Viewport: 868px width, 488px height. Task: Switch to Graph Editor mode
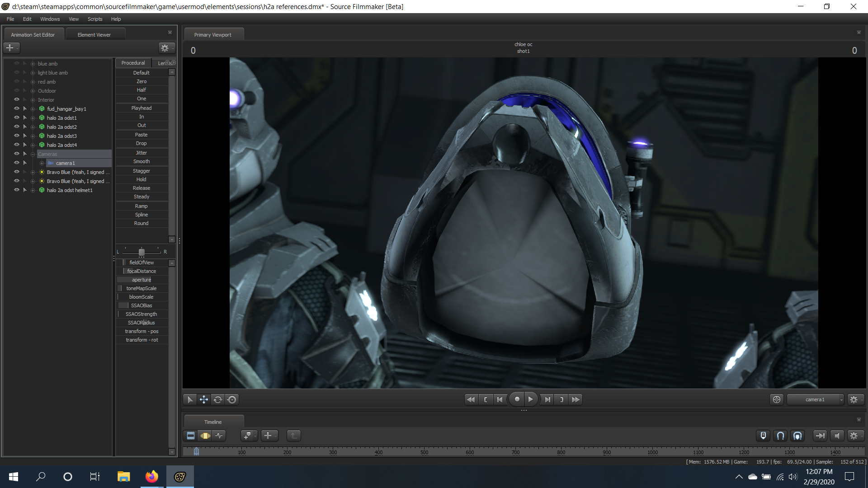coord(219,436)
